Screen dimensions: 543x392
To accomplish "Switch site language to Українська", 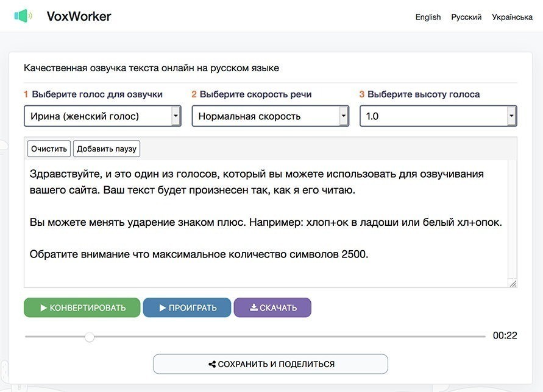I will click(512, 17).
